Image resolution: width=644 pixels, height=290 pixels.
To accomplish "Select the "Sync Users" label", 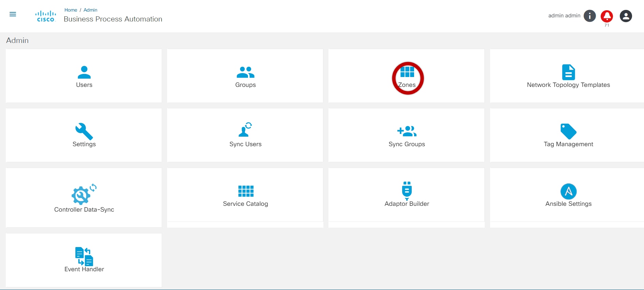I will [246, 144].
